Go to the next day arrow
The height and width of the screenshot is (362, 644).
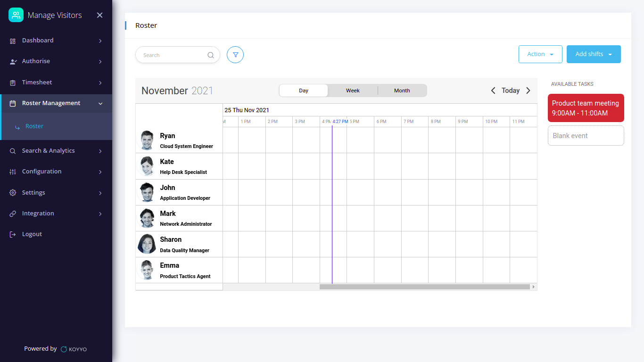pyautogui.click(x=528, y=90)
